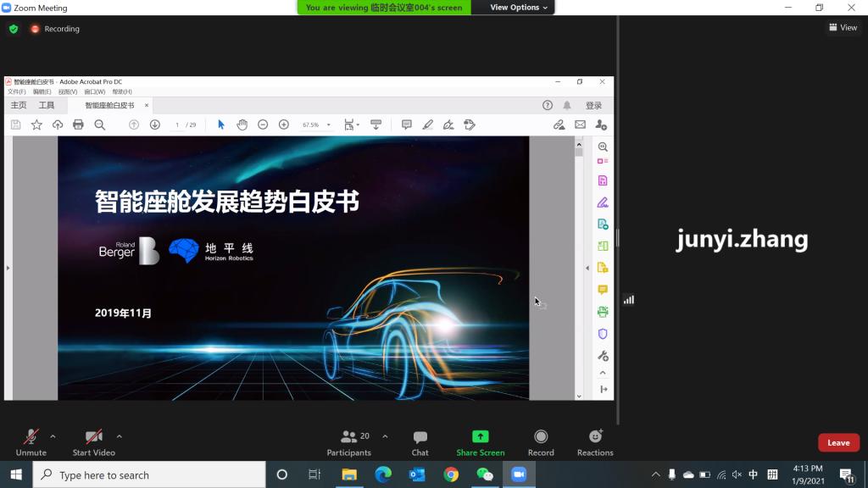
Task: Click the panel divider handle beside shared screen
Action: [x=618, y=238]
